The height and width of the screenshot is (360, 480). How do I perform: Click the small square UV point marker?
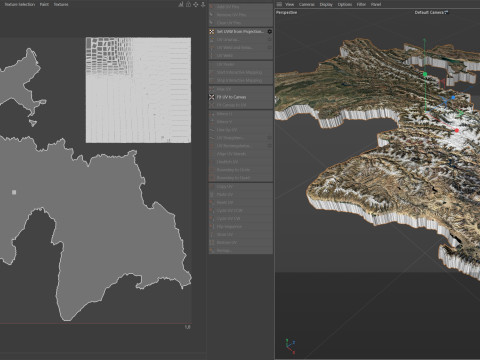tap(14, 192)
